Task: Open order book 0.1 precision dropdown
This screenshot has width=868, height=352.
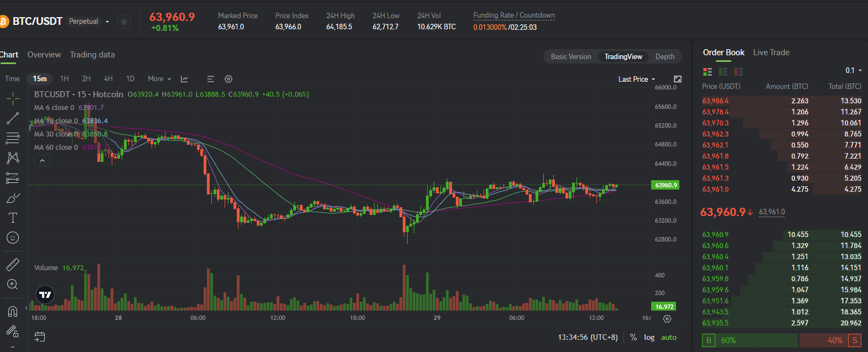Action: (854, 70)
